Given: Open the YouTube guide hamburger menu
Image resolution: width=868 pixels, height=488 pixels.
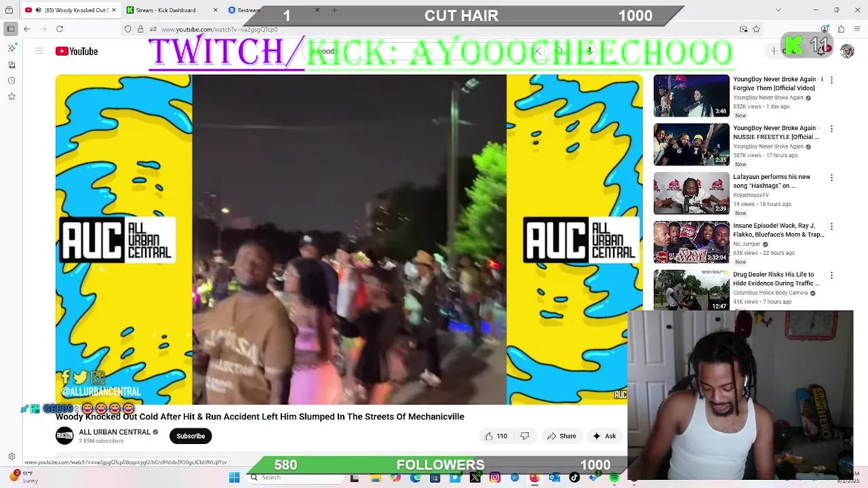Looking at the screenshot, I should pos(39,52).
